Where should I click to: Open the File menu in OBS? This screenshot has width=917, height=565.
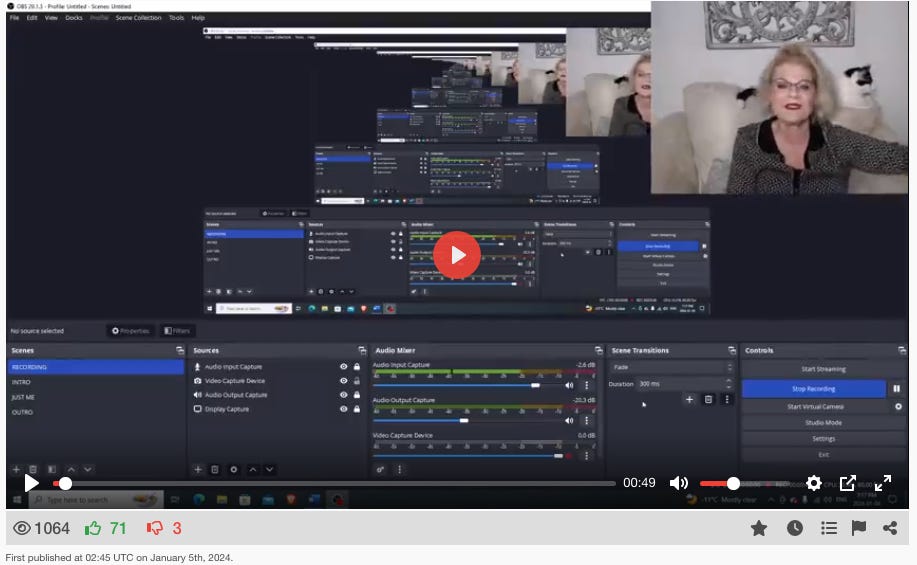pyautogui.click(x=14, y=18)
